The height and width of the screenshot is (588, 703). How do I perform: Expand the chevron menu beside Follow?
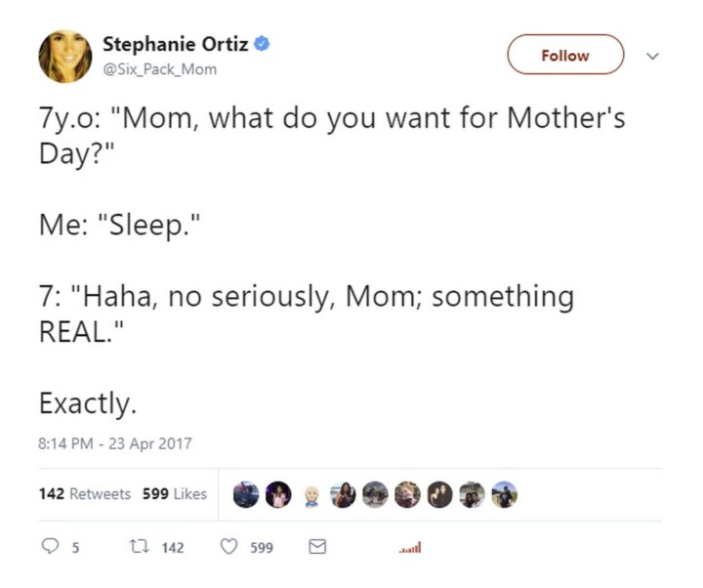[653, 55]
